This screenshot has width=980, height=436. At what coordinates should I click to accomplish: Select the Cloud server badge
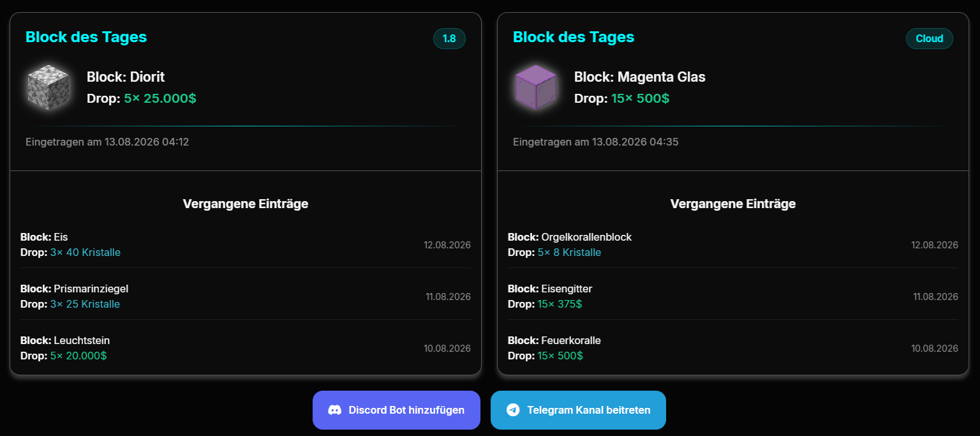click(x=930, y=38)
